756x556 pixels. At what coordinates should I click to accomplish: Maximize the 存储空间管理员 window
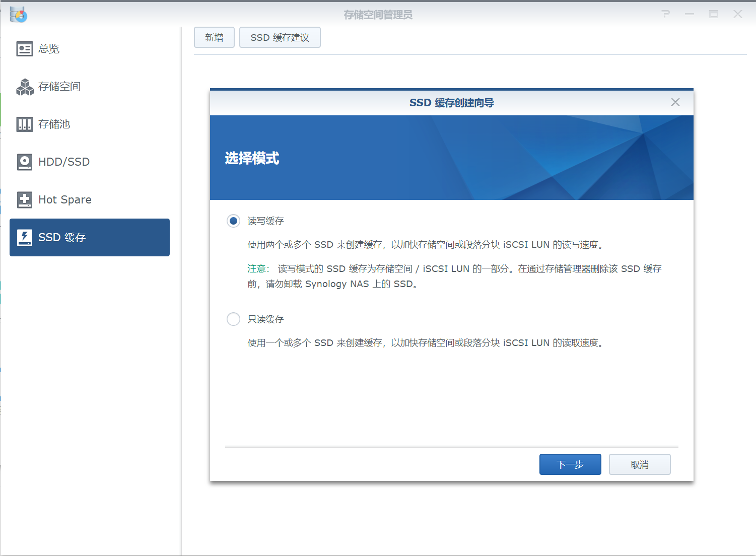click(x=714, y=14)
